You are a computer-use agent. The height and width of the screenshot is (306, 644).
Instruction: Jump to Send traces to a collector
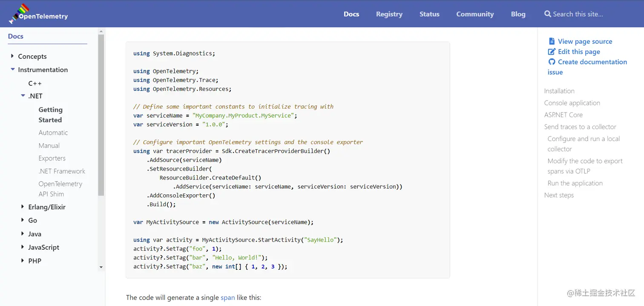click(x=580, y=127)
